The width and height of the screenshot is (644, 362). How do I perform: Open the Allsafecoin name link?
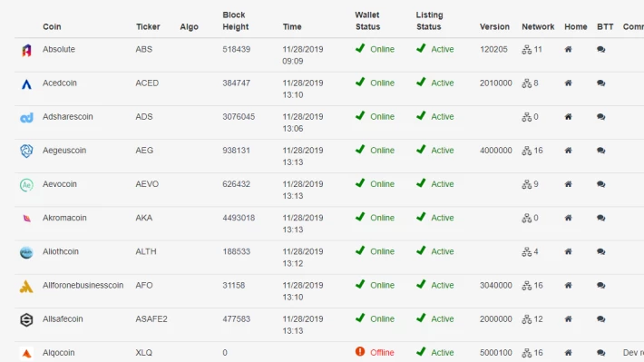[x=63, y=318]
